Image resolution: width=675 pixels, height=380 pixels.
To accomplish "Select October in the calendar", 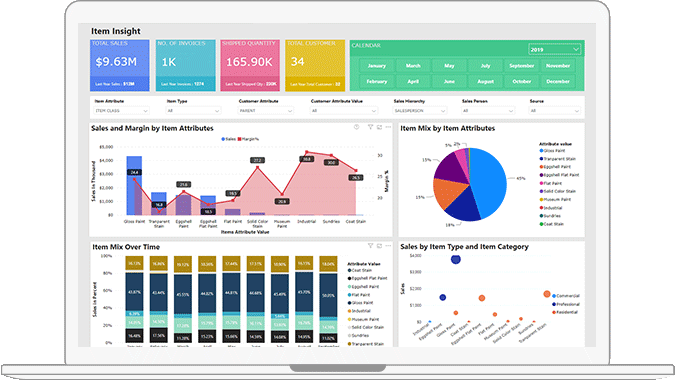I will pyautogui.click(x=521, y=81).
